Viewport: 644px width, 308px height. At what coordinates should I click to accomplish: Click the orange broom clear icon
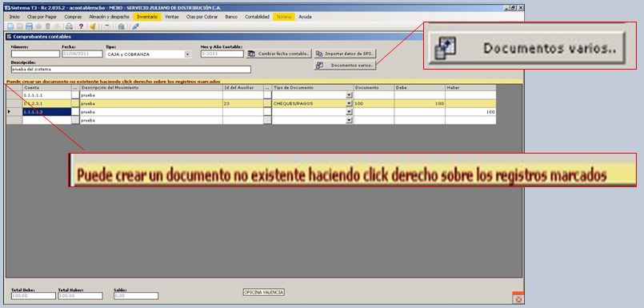pos(93,26)
